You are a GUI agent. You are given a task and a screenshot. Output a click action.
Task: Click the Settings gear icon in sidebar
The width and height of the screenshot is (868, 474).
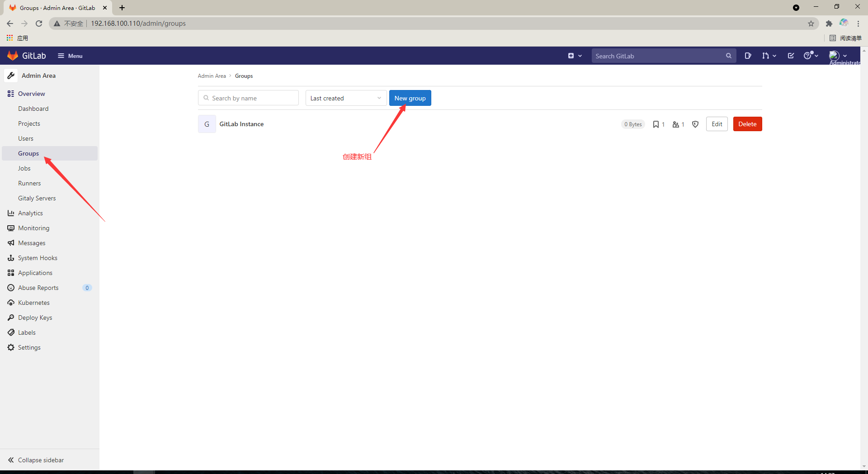point(11,347)
